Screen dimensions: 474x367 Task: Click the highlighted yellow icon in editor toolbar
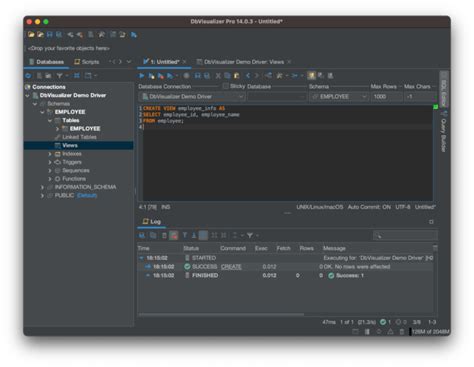[x=311, y=76]
